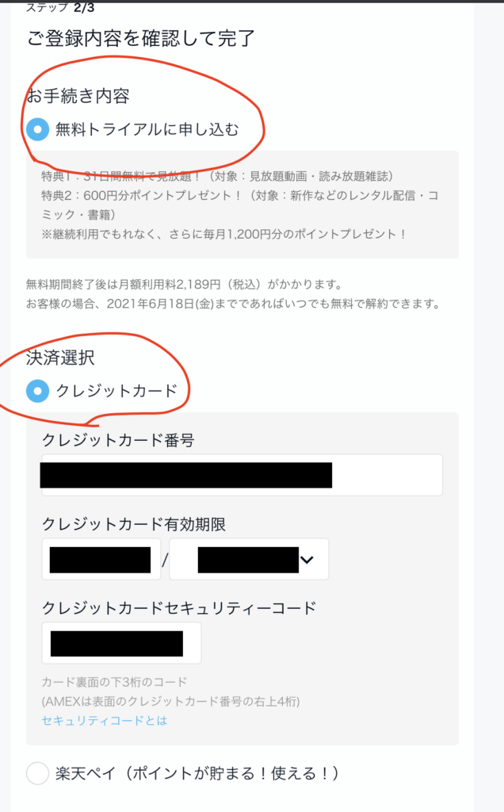
Task: Click the 特典2 600円分ポイント benefit text
Action: click(240, 205)
